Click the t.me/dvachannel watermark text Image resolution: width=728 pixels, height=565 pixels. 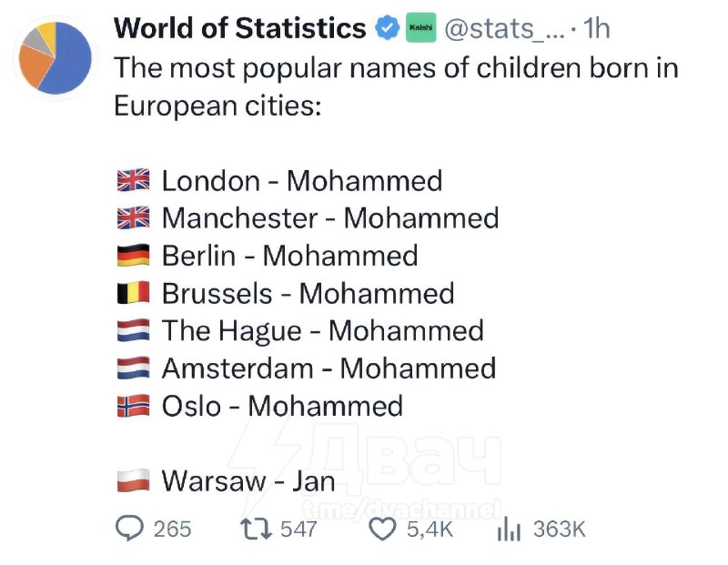click(400, 510)
